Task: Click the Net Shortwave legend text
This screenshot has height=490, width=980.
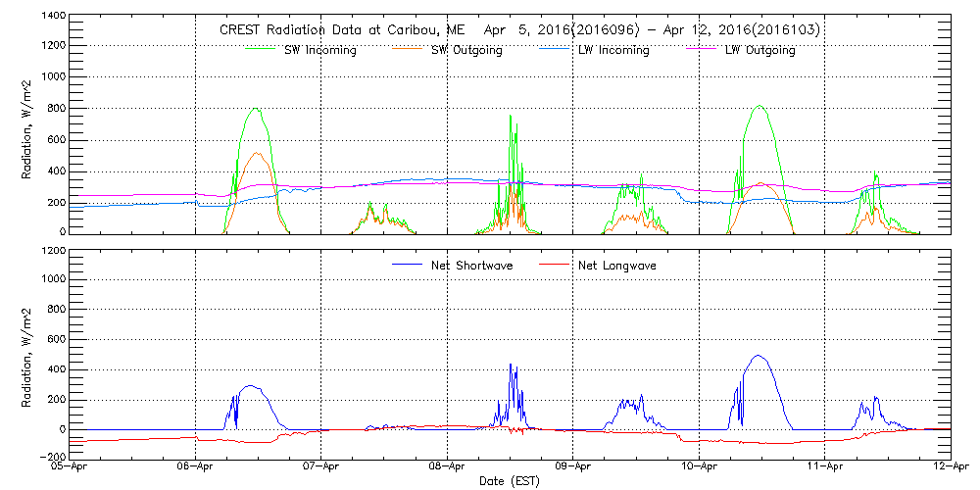Action: (473, 266)
